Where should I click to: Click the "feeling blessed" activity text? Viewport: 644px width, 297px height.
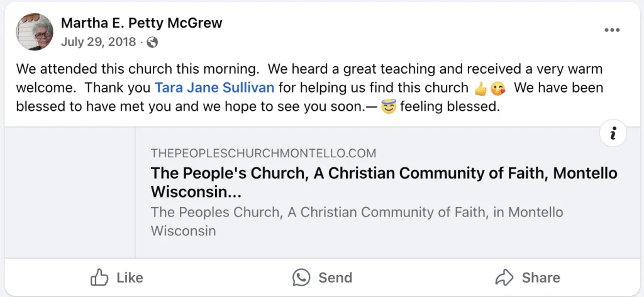click(450, 106)
